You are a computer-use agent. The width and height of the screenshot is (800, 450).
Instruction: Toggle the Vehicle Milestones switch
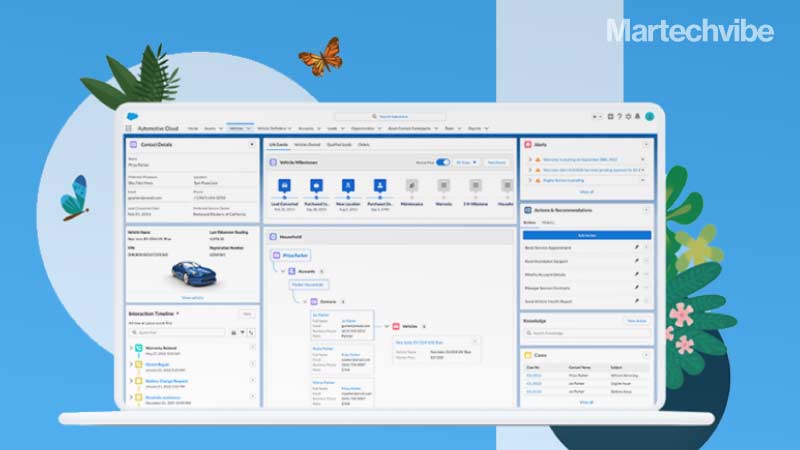pos(443,162)
